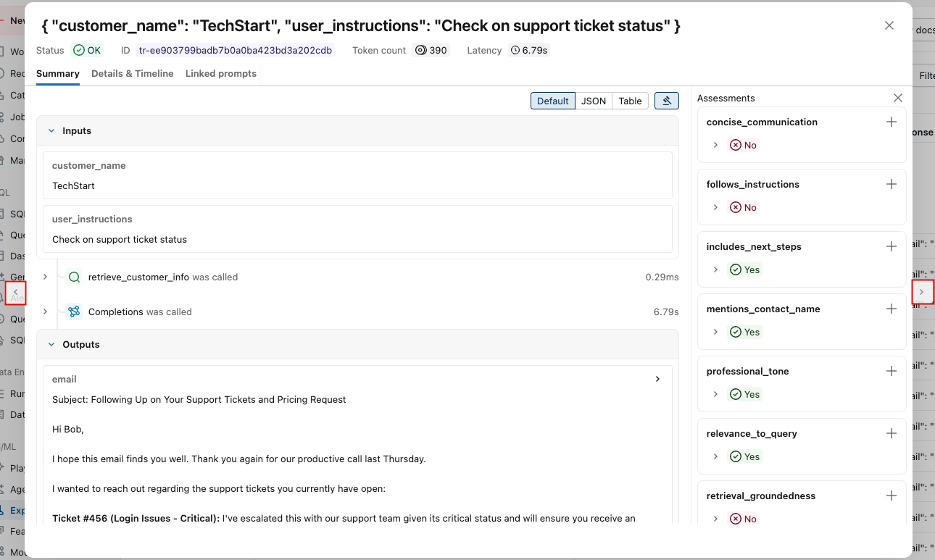Open Experiments in the left sidebar
Screen dimensions: 935x560
click(x=16, y=510)
